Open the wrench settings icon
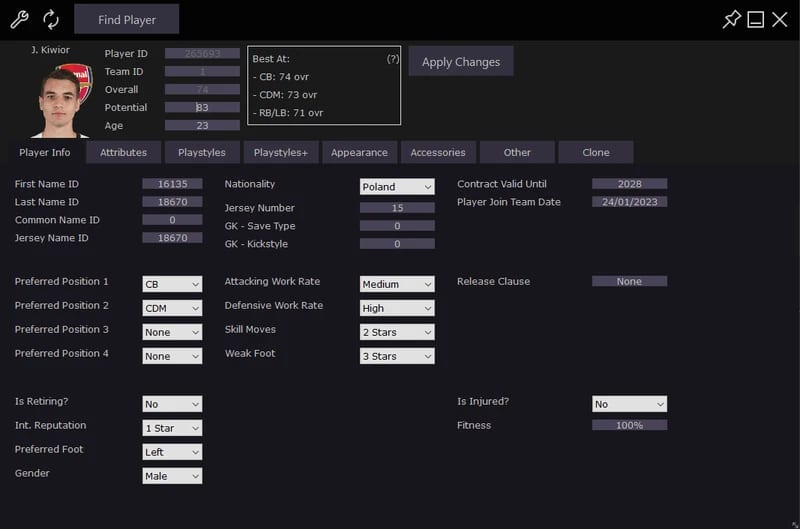The image size is (800, 529). click(x=19, y=19)
